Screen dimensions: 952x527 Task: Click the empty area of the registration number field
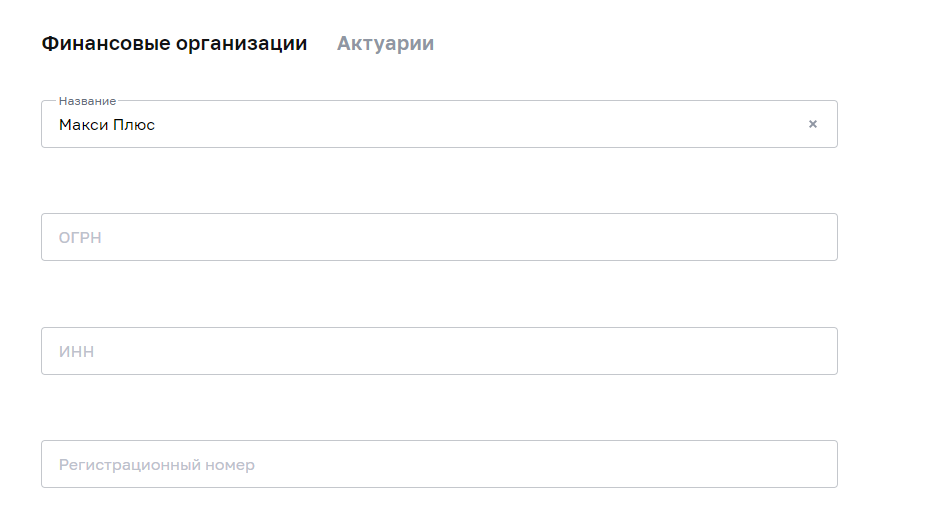pos(600,465)
